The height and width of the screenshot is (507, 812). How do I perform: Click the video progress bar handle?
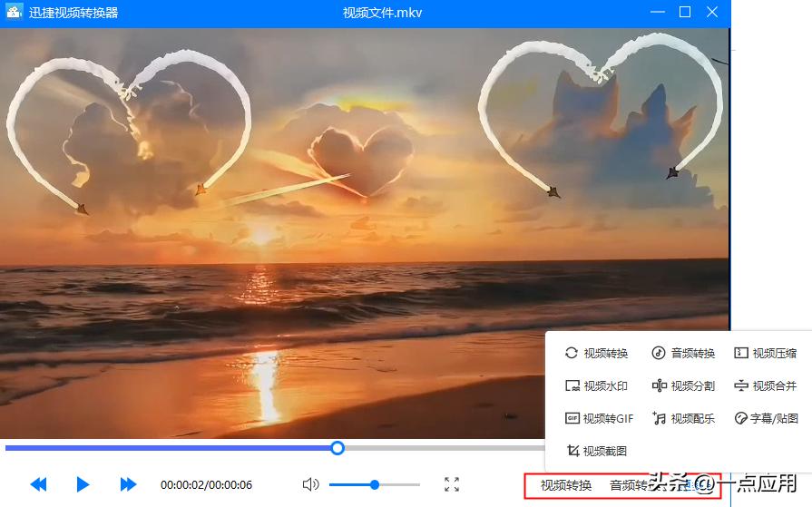tap(338, 448)
